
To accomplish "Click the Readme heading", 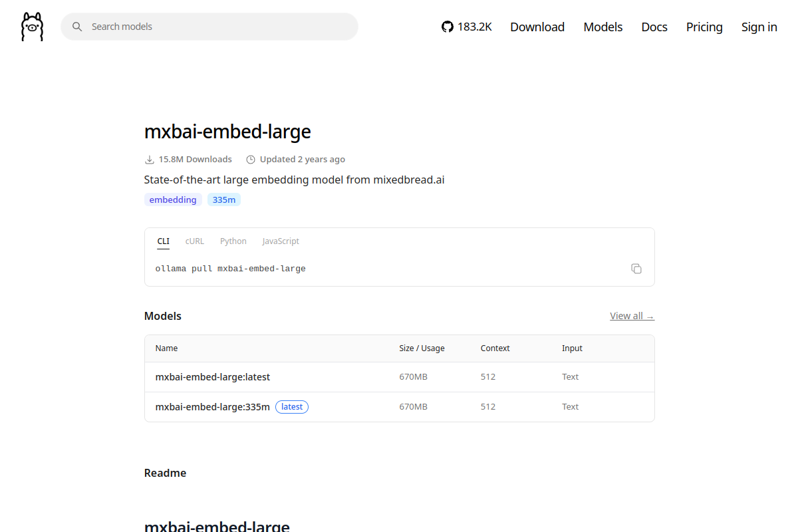I will (x=166, y=473).
